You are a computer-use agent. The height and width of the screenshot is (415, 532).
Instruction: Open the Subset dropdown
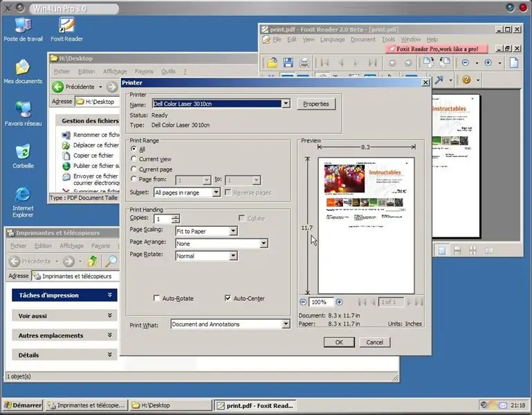pyautogui.click(x=216, y=192)
